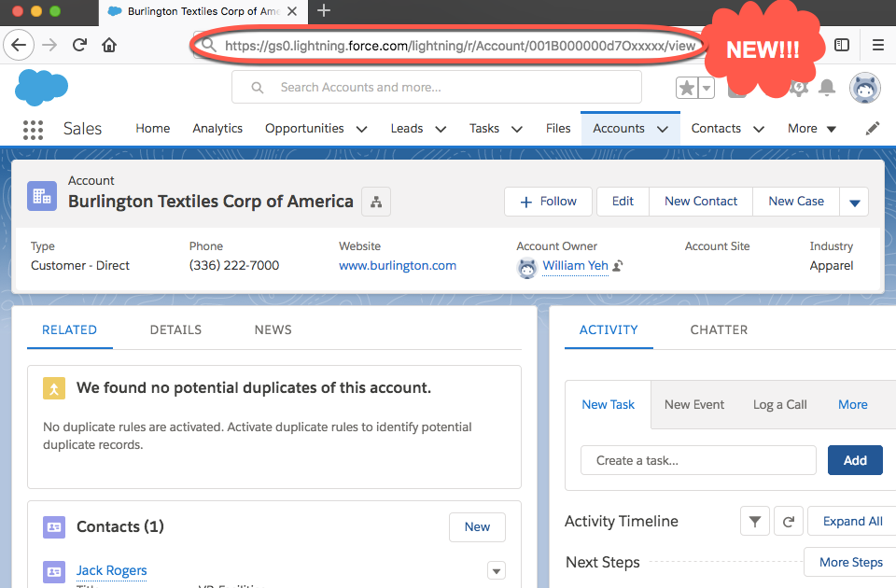Go to the Home nav item

[x=152, y=129]
